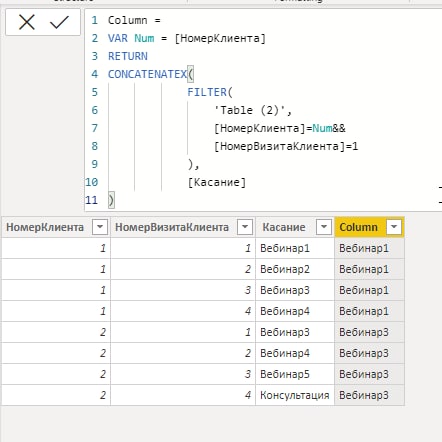Viewport: 442px width, 442px height.
Task: Click 'Table (2)' text in formula
Action: [x=250, y=110]
